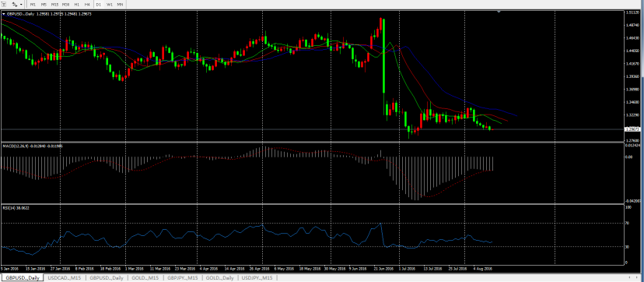Click the active GBPUSD.,Daily tab

tap(23, 278)
